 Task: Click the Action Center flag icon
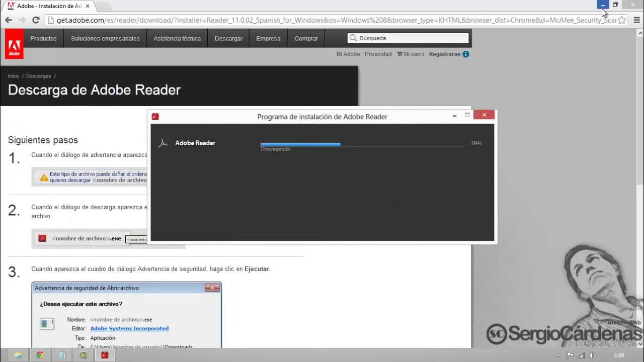point(570,355)
